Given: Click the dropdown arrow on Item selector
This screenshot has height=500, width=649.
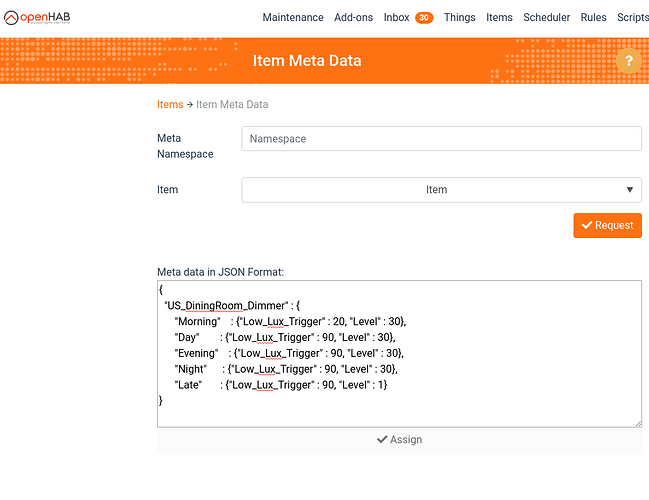Looking at the screenshot, I should click(629, 189).
